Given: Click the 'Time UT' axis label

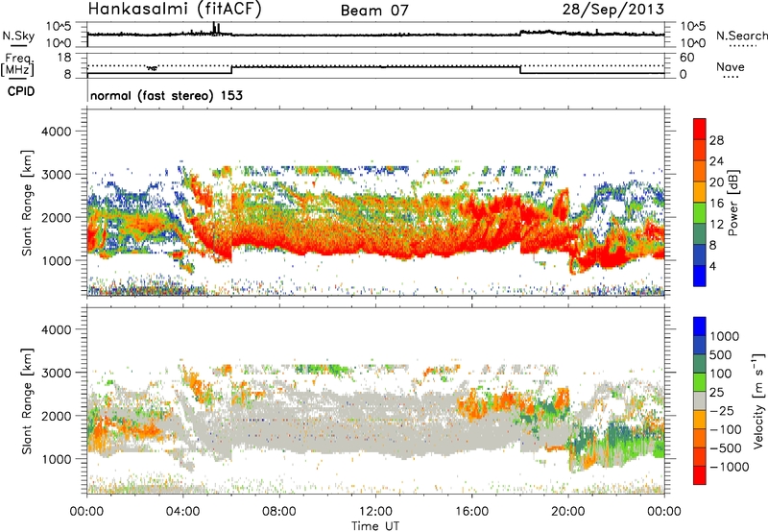Looking at the screenshot, I should pyautogui.click(x=375, y=526).
